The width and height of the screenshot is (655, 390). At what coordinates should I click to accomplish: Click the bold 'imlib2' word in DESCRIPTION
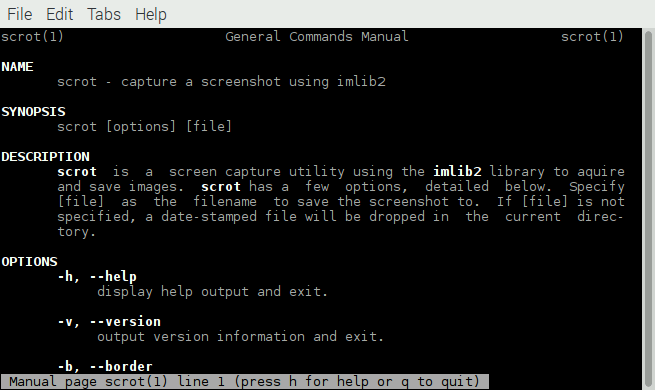tap(457, 172)
